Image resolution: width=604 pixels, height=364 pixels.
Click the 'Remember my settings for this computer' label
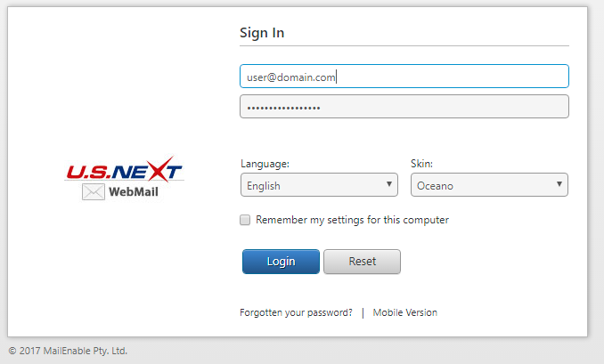[x=352, y=220]
